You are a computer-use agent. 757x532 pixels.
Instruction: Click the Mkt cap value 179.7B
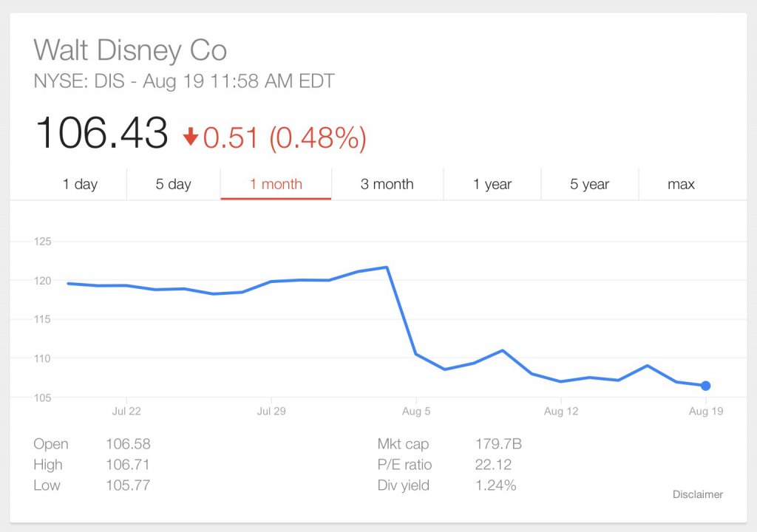click(x=498, y=444)
